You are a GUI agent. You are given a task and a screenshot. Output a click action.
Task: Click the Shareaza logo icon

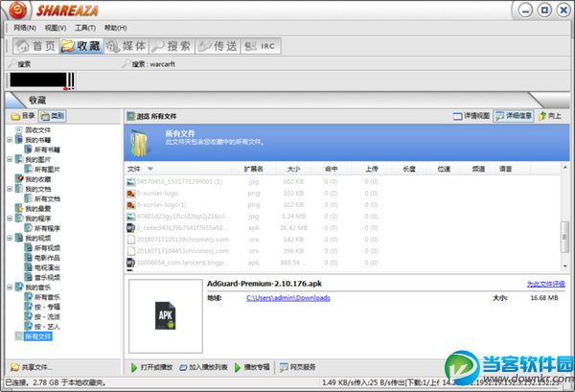click(x=17, y=11)
